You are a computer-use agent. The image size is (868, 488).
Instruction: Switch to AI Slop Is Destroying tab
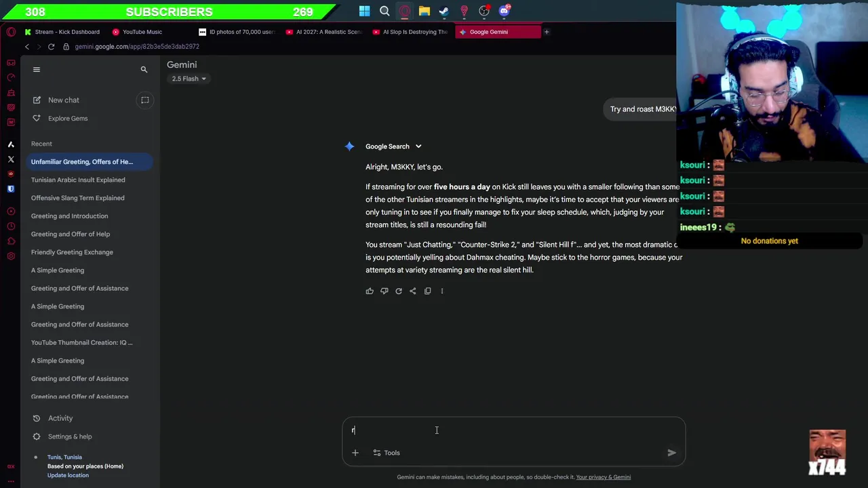pos(409,32)
